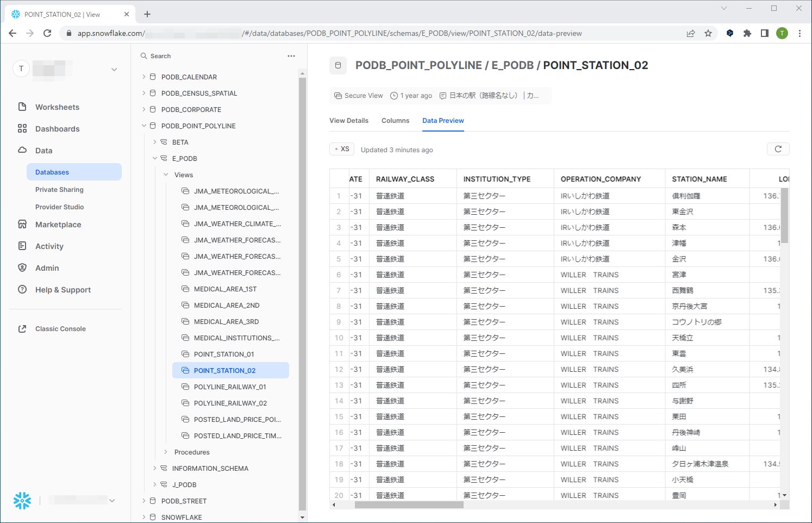Bookmark this page with the star
The height and width of the screenshot is (523, 812).
708,33
